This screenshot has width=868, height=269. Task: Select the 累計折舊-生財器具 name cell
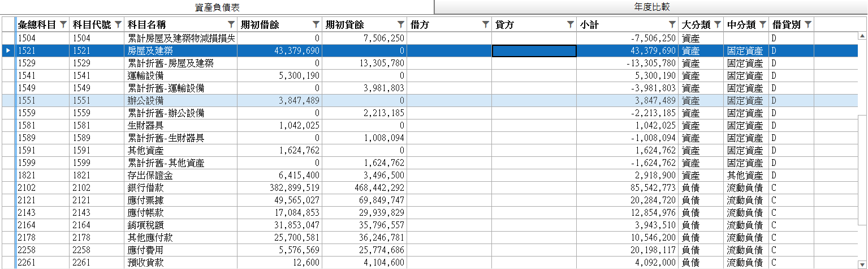coord(182,138)
